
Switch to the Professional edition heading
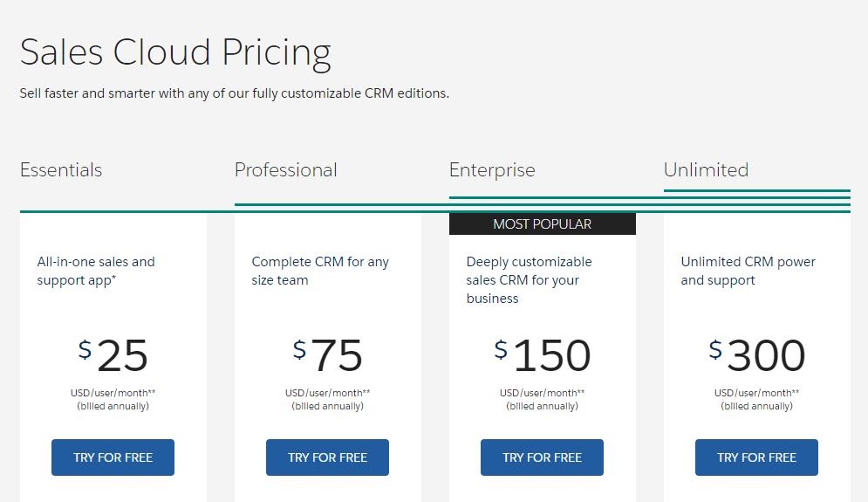point(285,170)
